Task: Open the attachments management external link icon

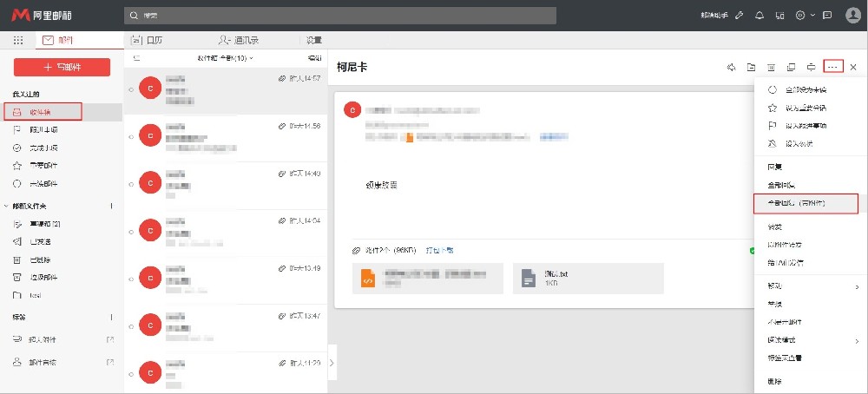Action: [110, 339]
